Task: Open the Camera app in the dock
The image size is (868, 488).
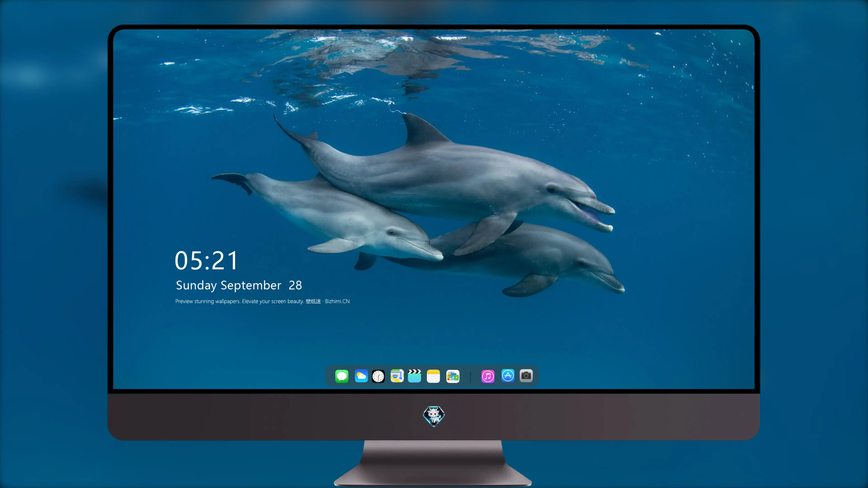Action: pos(526,375)
